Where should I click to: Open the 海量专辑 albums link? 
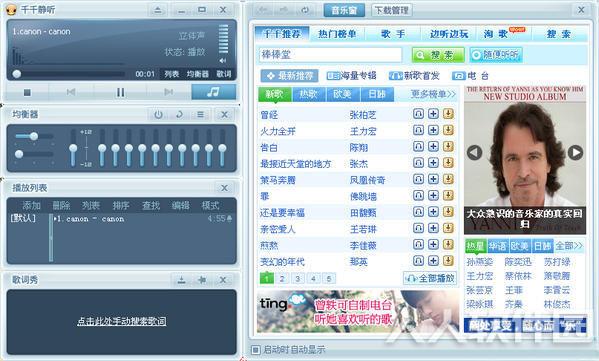point(351,76)
